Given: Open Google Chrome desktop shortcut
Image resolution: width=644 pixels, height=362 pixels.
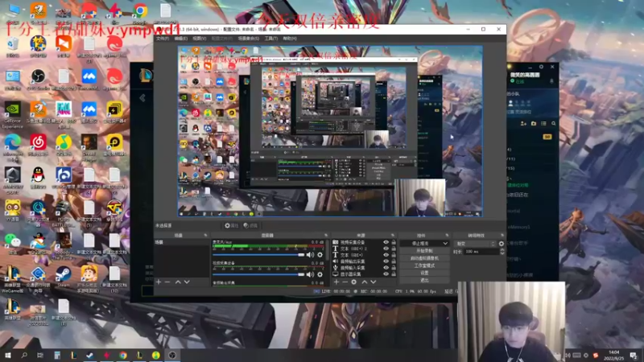Looking at the screenshot, I should [x=140, y=14].
